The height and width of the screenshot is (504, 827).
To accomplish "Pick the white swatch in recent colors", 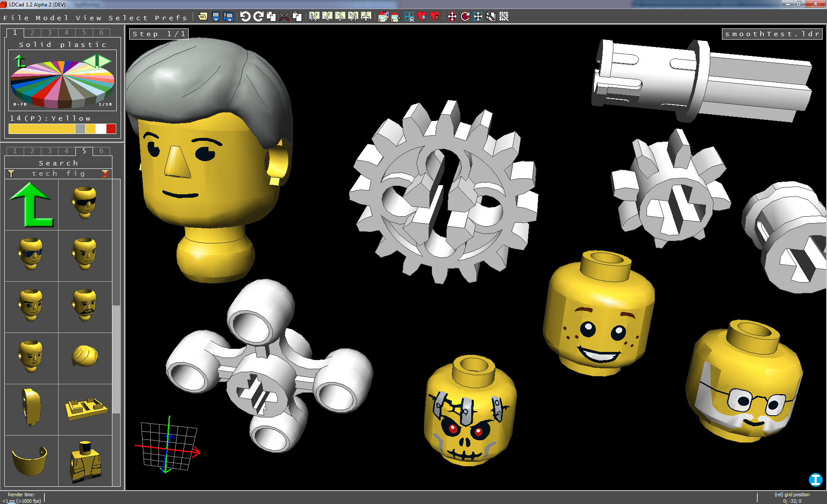I will [101, 129].
